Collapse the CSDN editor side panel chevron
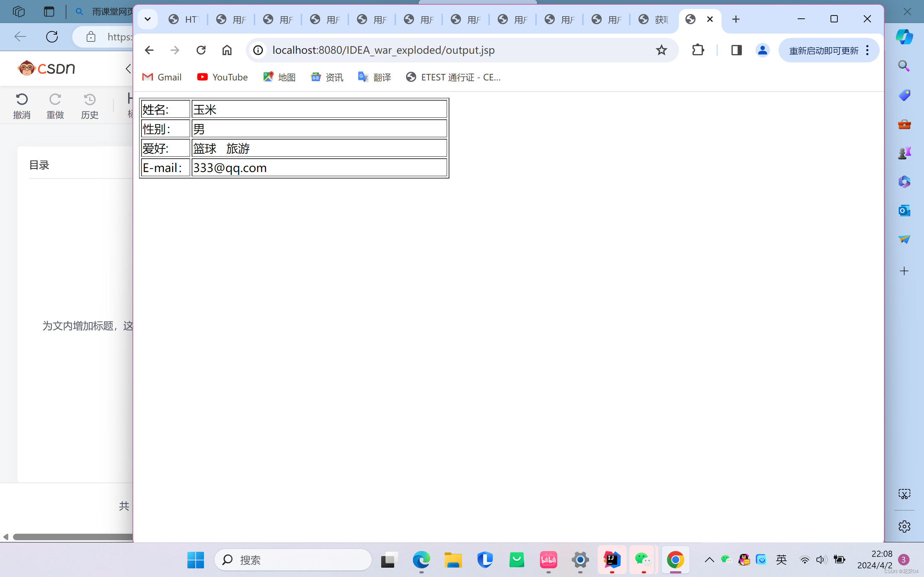Viewport: 924px width, 577px height. point(128,69)
